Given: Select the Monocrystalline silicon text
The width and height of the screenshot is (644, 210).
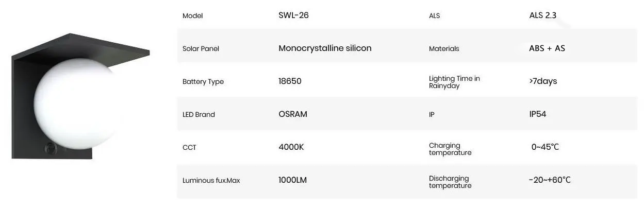Looking at the screenshot, I should [x=325, y=48].
